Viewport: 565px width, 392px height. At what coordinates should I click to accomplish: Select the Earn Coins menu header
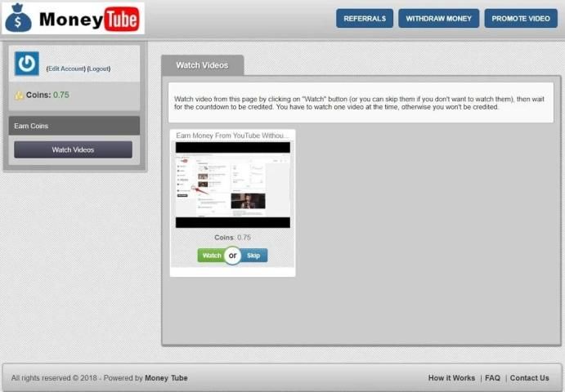[x=74, y=126]
